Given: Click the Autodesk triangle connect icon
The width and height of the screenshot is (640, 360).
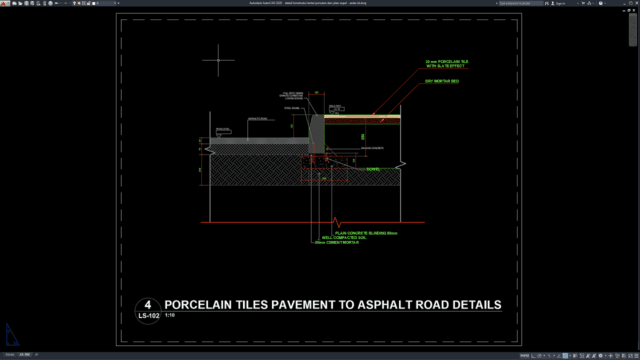Looking at the screenshot, I should tap(589, 3).
